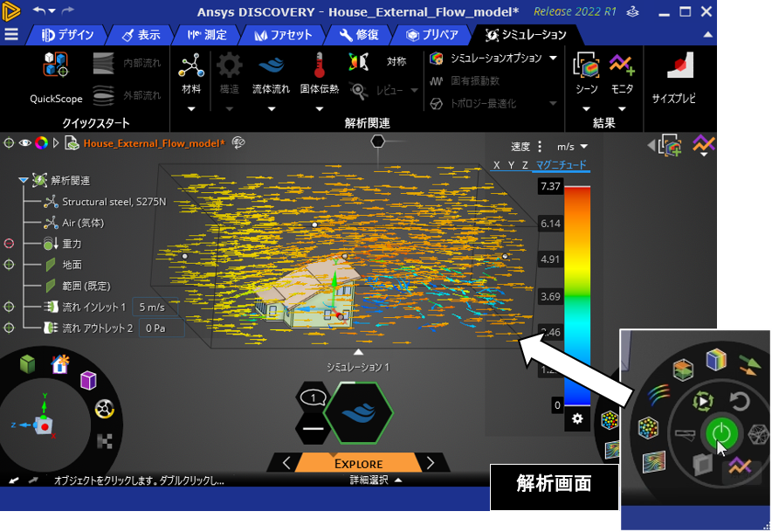The image size is (772, 532).
Task: Expand the 詳細選択 options
Action: (398, 480)
